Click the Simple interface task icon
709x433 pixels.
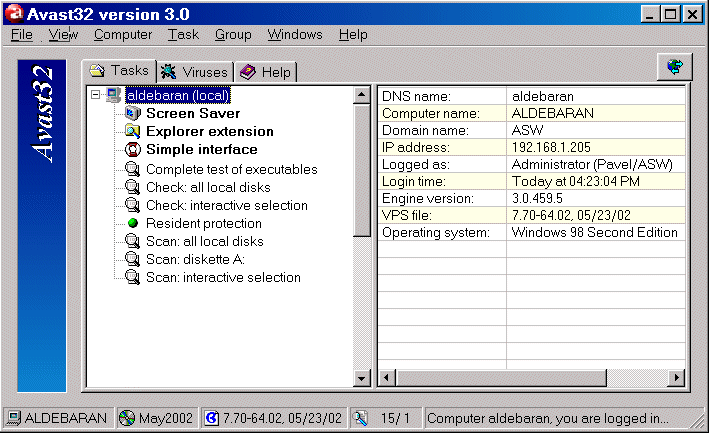(x=133, y=150)
